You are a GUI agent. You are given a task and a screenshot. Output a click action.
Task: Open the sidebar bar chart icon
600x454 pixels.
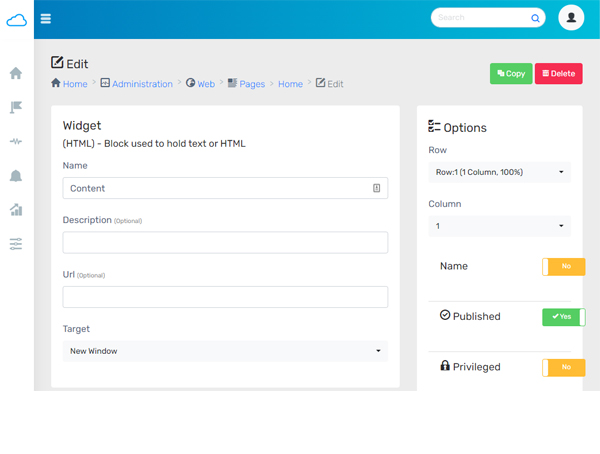coord(16,209)
